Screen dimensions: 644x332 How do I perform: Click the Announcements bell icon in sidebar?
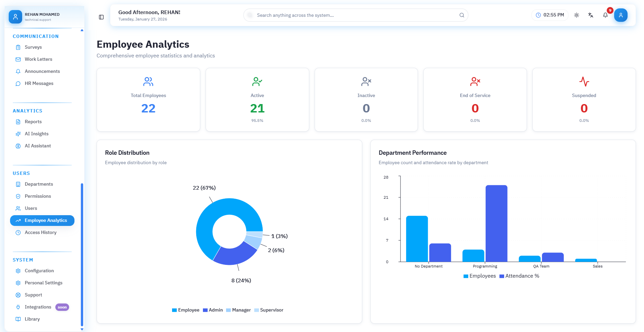coord(18,72)
